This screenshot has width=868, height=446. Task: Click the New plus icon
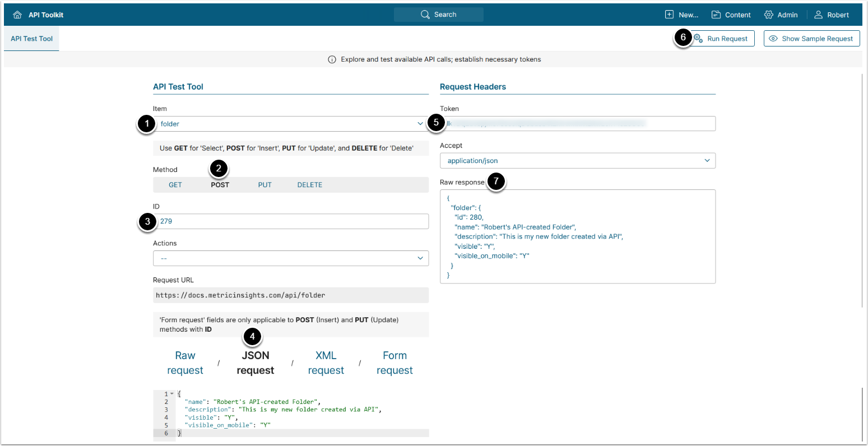point(669,15)
